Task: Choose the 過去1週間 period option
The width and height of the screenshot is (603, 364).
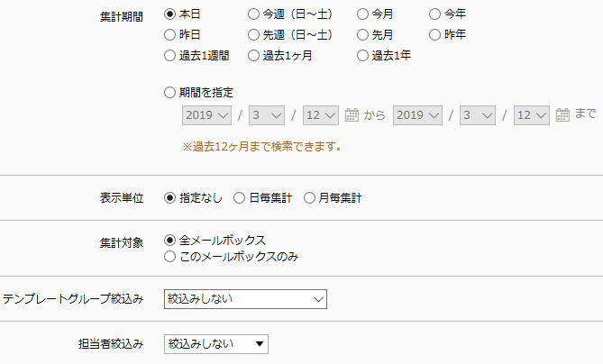Action: [169, 56]
